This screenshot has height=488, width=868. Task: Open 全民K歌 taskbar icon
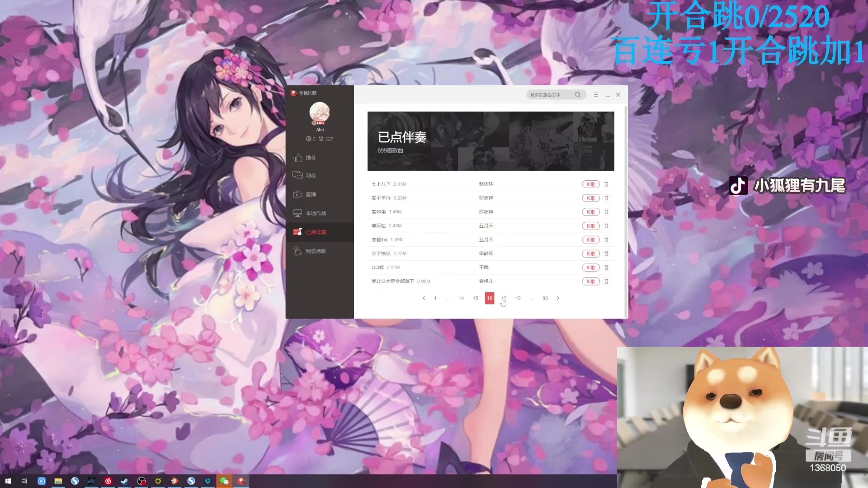click(241, 481)
